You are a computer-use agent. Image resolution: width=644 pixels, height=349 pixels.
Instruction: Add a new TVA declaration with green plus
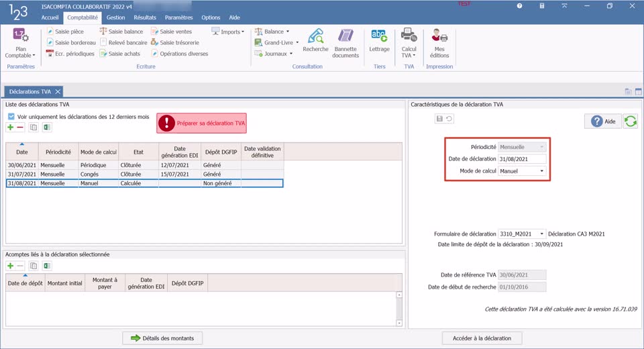pos(11,128)
